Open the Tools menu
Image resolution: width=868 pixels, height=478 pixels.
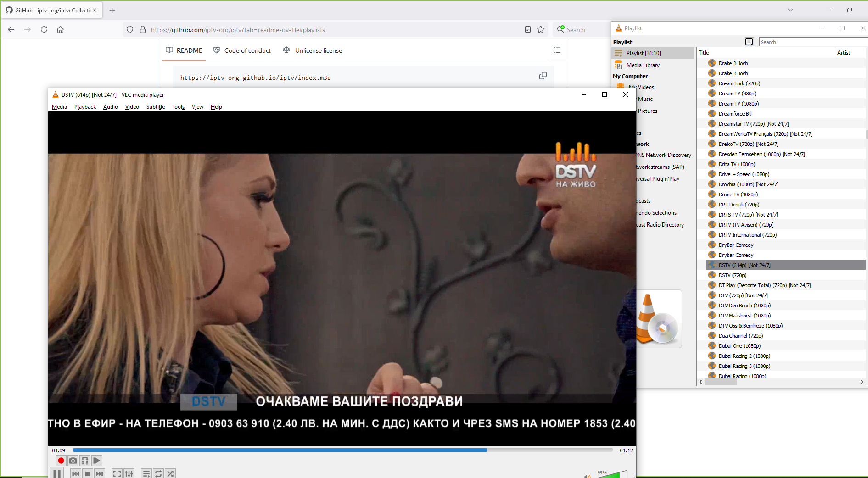point(179,107)
